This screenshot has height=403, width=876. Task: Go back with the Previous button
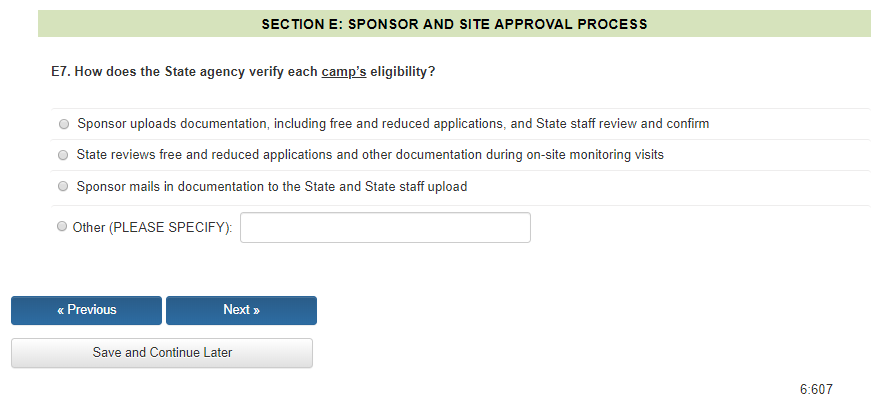[x=86, y=310]
